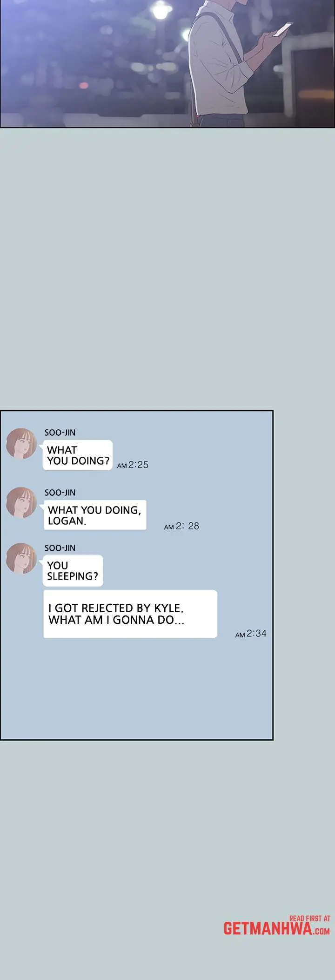Open Soo-Jin's avatar next to the Logan message
The image size is (335, 980).
pyautogui.click(x=21, y=503)
